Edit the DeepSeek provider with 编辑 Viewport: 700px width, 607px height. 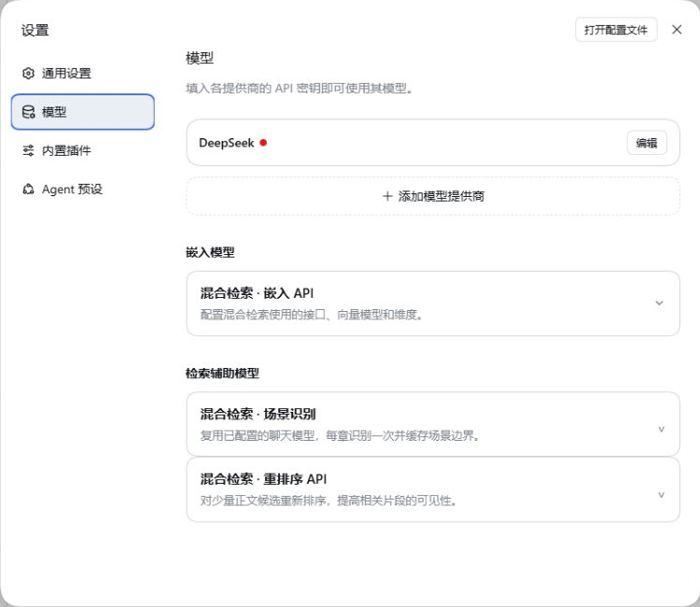tap(647, 143)
